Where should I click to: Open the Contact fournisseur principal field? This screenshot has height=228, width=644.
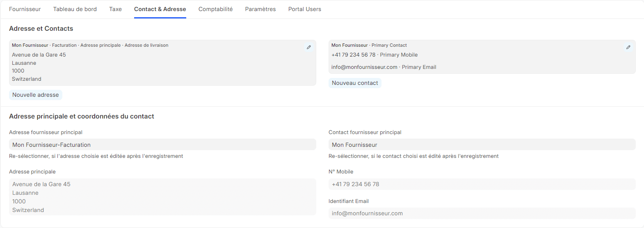pyautogui.click(x=482, y=144)
